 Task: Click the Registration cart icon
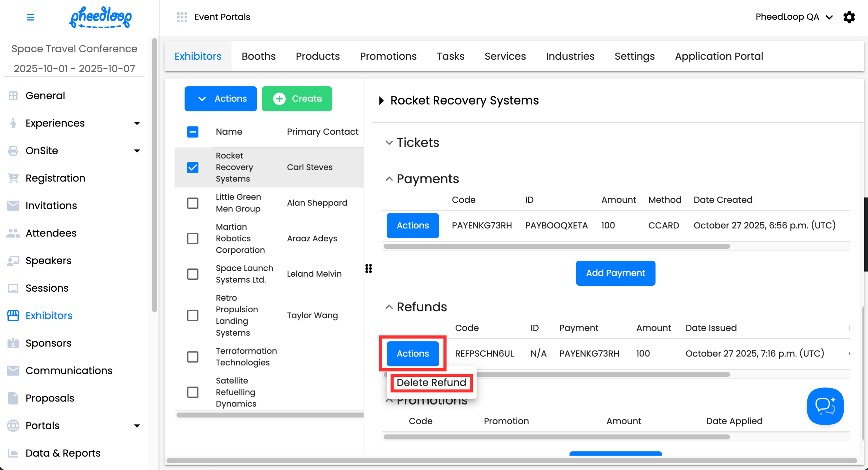click(13, 178)
